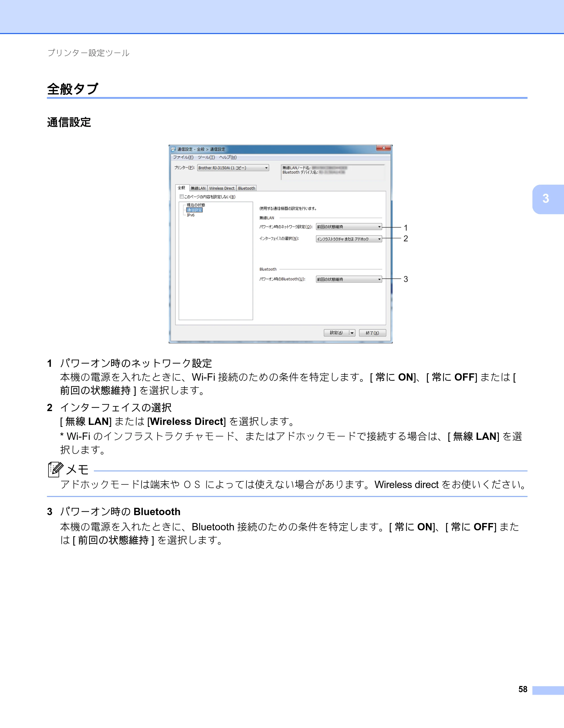This screenshot has height=728, width=564.
Task: Select IPv6 in the tree
Action: coord(191,215)
